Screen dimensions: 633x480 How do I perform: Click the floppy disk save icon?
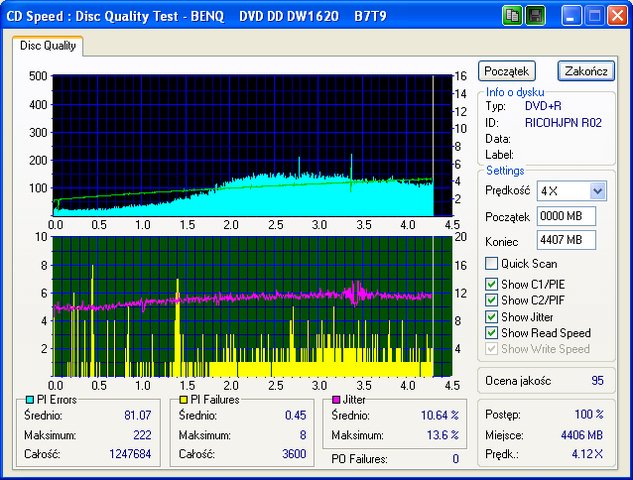[x=536, y=16]
